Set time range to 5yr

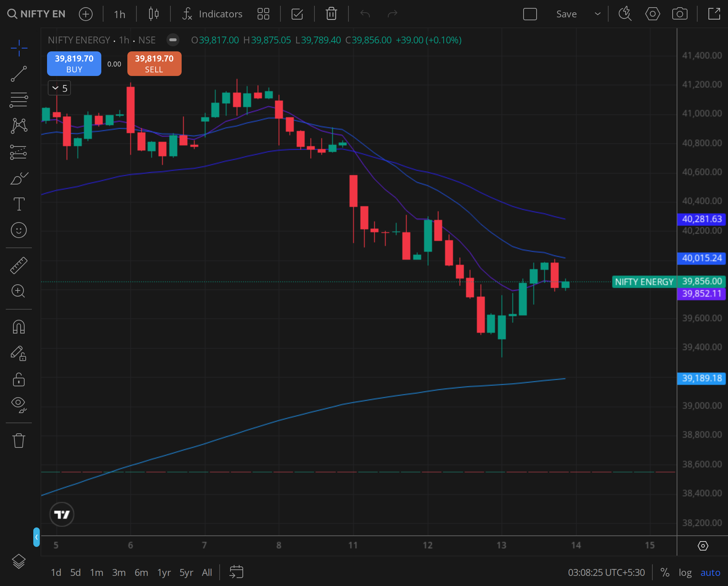(x=186, y=572)
